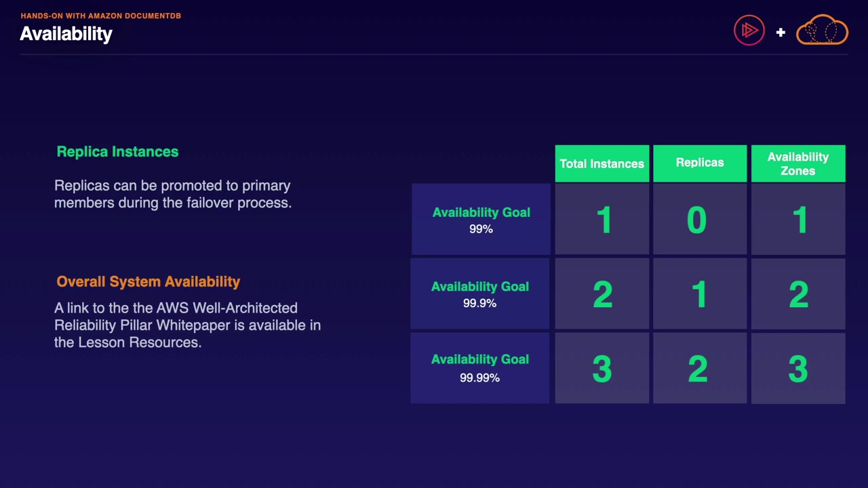Click the orange cloud logo icon
Image resolution: width=868 pixels, height=488 pixels.
point(822,30)
